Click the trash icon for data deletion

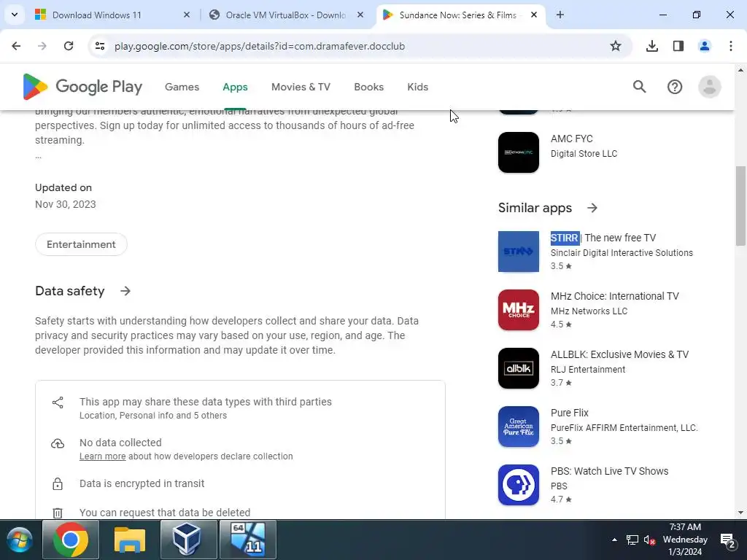(x=58, y=513)
